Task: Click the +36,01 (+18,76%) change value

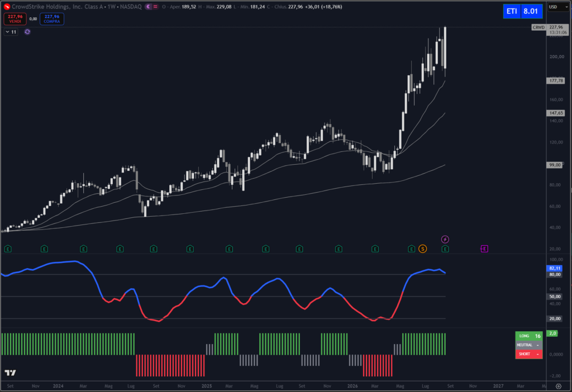Action: point(323,7)
